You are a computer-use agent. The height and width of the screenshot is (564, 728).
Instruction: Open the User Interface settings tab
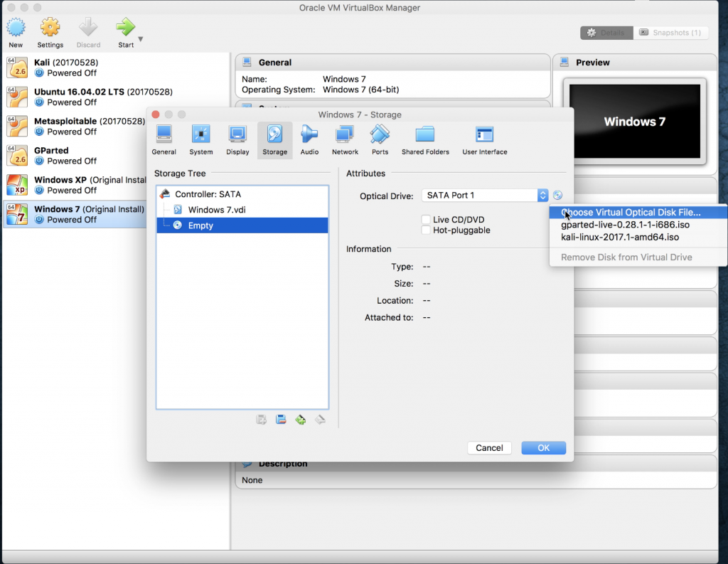pos(485,140)
